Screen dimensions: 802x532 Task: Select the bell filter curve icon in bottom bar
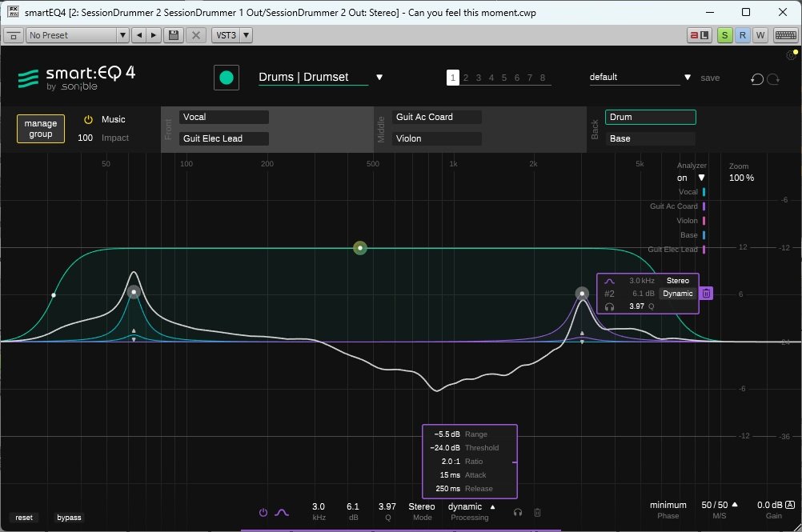[x=282, y=512]
